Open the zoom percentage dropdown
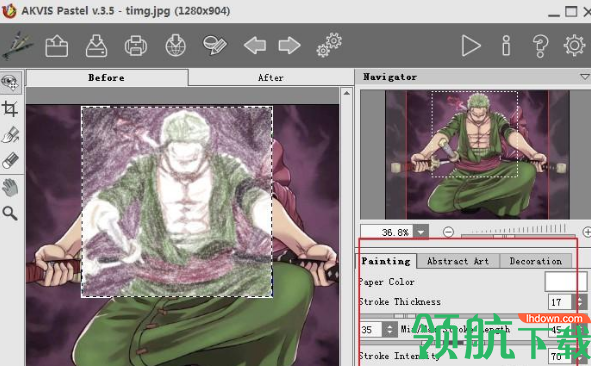591x366 pixels. coord(421,232)
